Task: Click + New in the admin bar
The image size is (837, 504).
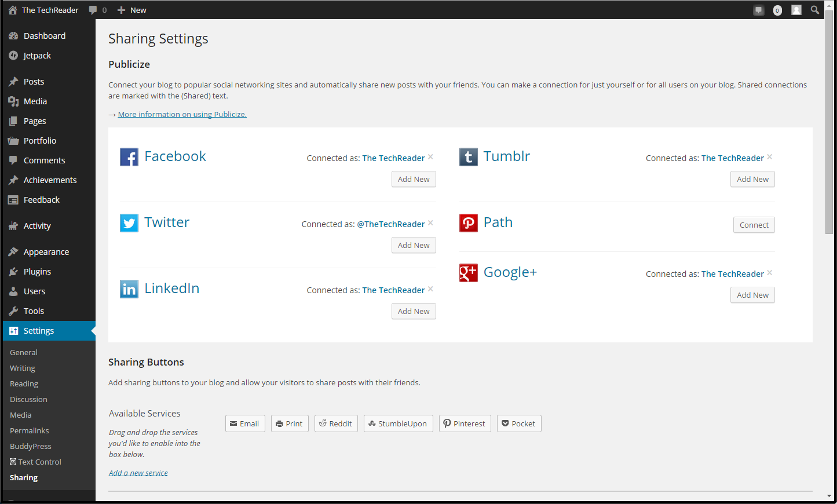Action: tap(132, 10)
